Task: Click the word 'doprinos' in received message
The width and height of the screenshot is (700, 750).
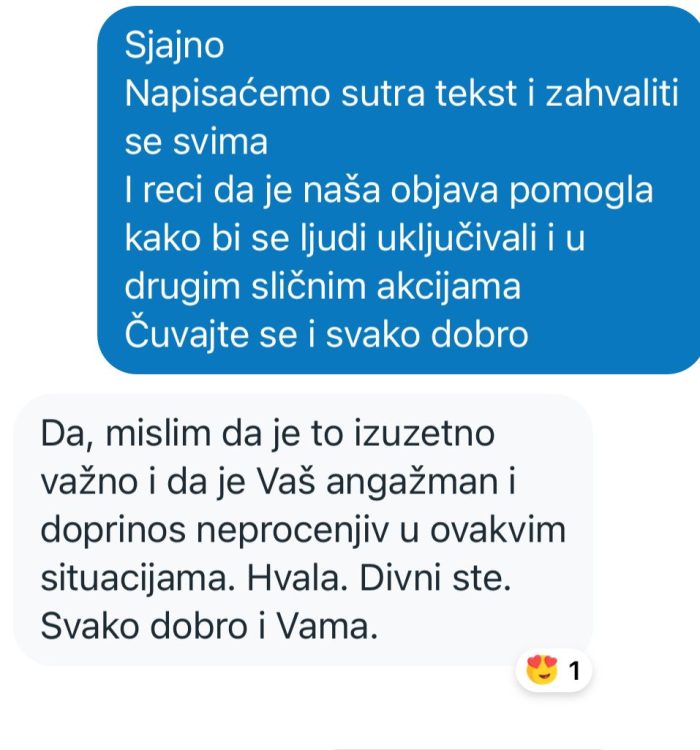Action: click(x=113, y=531)
